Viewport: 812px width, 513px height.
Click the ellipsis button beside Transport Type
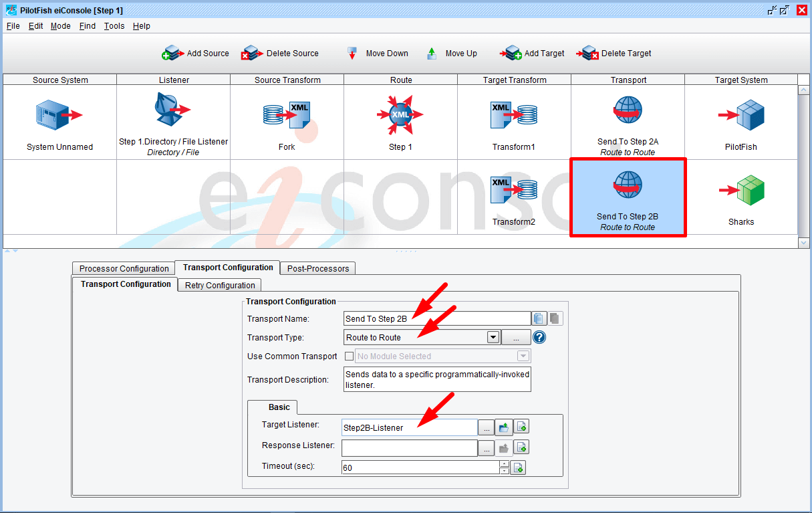coord(516,337)
